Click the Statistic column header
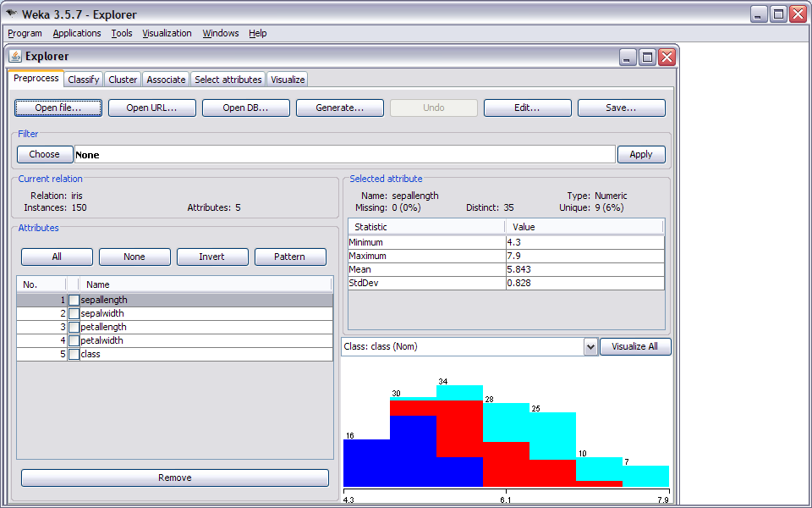The height and width of the screenshot is (508, 812). [x=426, y=227]
